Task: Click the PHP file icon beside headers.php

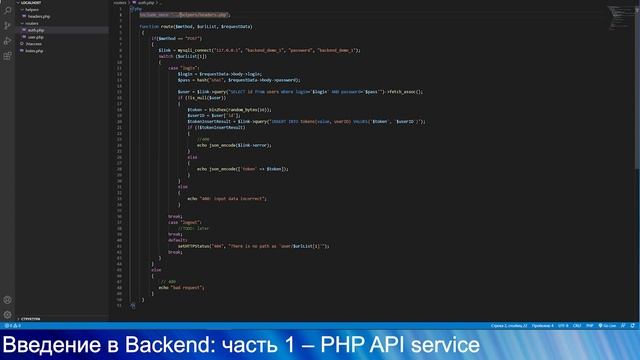Action: pyautogui.click(x=24, y=16)
